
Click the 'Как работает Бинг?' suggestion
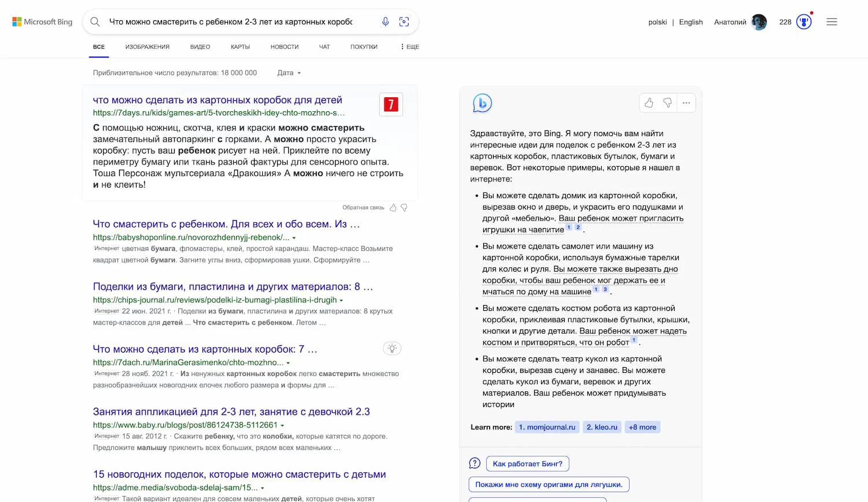(528, 464)
